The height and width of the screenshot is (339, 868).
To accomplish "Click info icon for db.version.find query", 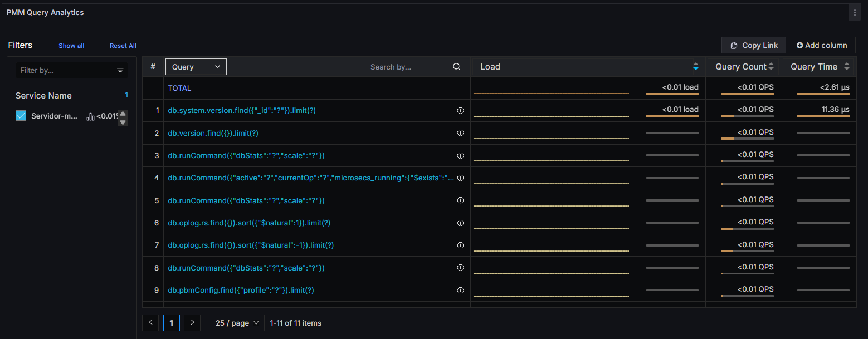I will (x=460, y=133).
